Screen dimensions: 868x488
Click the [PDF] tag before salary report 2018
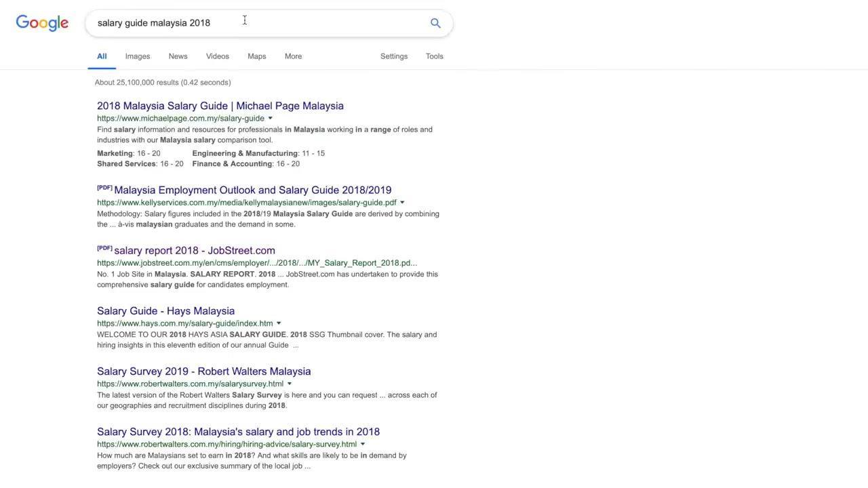[x=104, y=248]
